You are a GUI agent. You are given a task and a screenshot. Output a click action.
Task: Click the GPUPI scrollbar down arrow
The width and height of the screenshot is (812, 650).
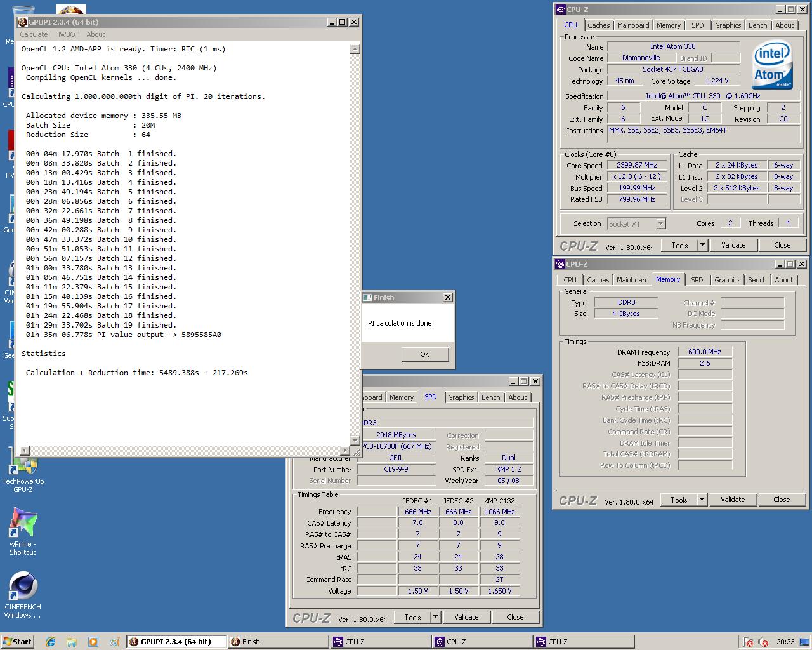[x=355, y=440]
